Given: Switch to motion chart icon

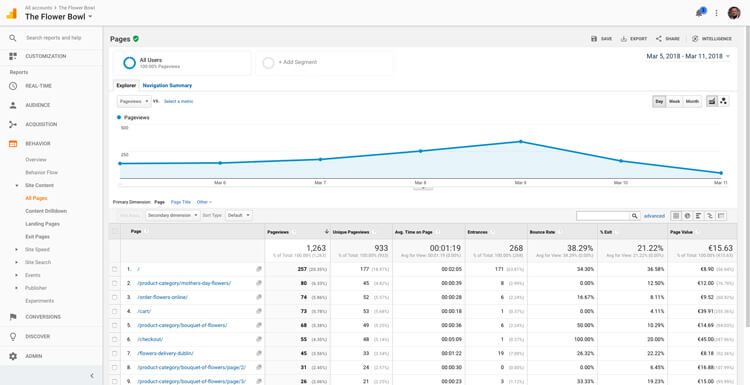Looking at the screenshot, I should [x=723, y=101].
